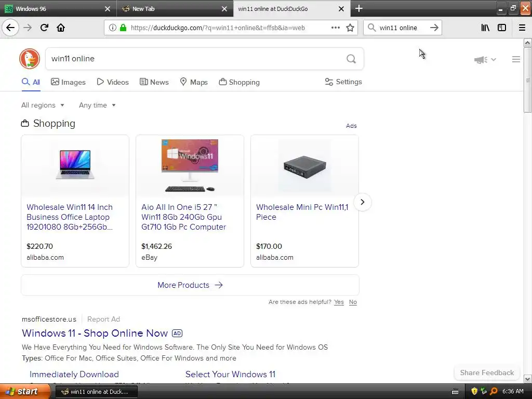Advance shopping carousel with the next arrow

[362, 202]
